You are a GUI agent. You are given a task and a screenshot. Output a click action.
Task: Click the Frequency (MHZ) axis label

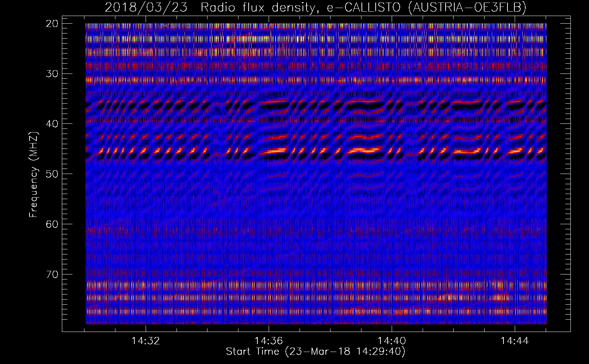(33, 175)
